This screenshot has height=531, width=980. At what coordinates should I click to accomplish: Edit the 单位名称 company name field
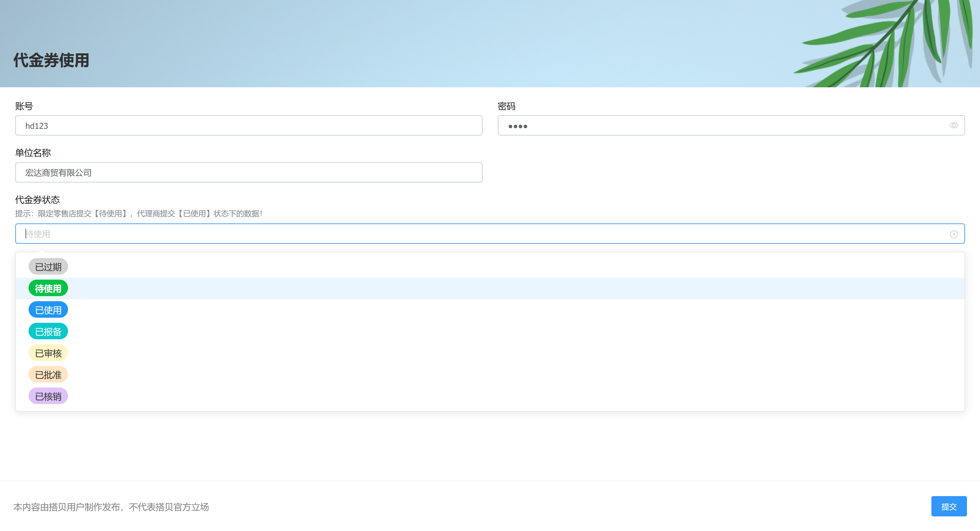click(x=248, y=173)
